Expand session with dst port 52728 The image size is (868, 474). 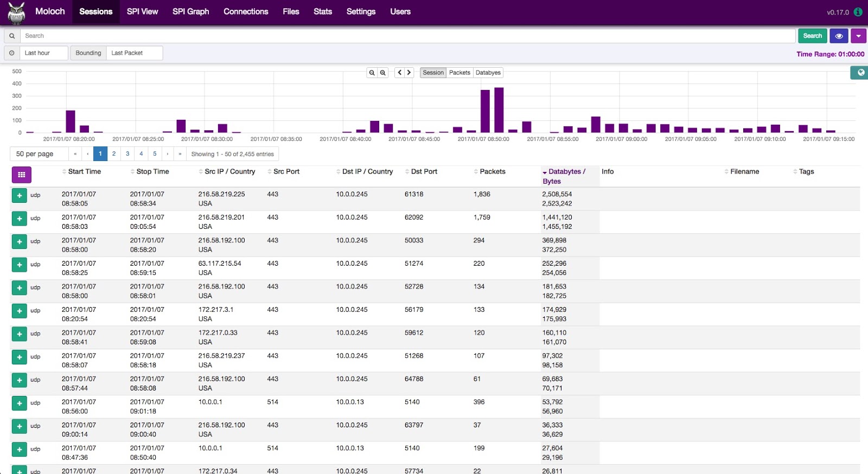tap(20, 288)
